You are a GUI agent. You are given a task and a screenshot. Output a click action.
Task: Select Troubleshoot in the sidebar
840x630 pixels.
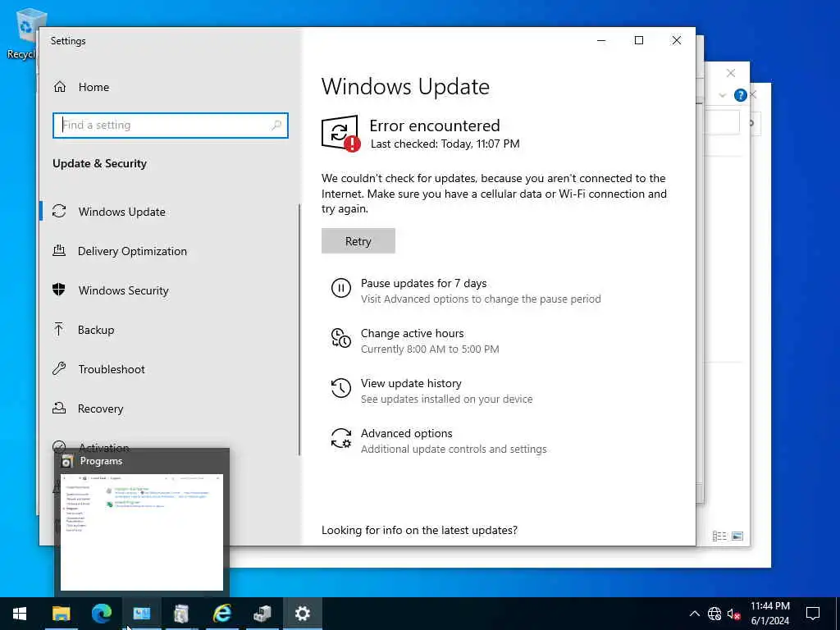[112, 369]
